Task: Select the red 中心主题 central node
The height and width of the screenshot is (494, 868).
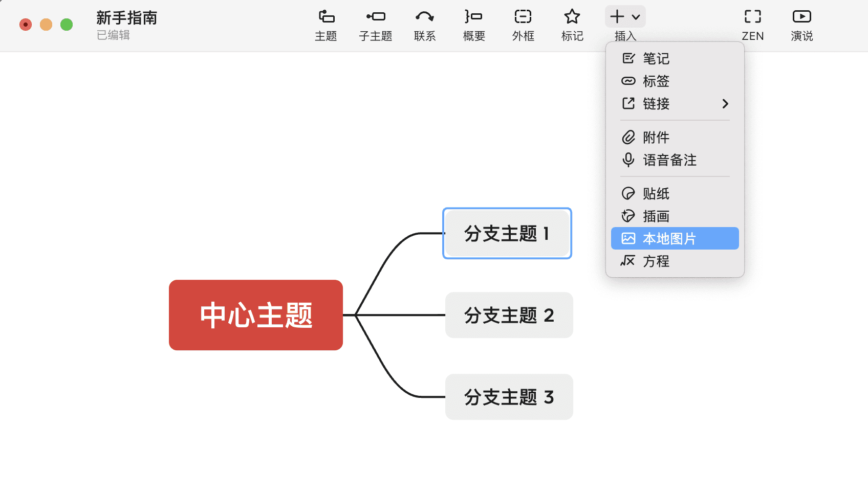Action: [255, 315]
